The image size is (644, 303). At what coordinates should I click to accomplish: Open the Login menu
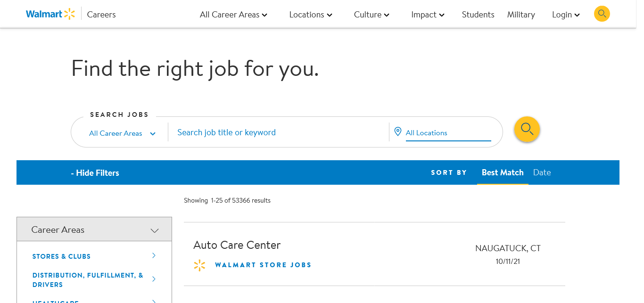click(x=566, y=15)
